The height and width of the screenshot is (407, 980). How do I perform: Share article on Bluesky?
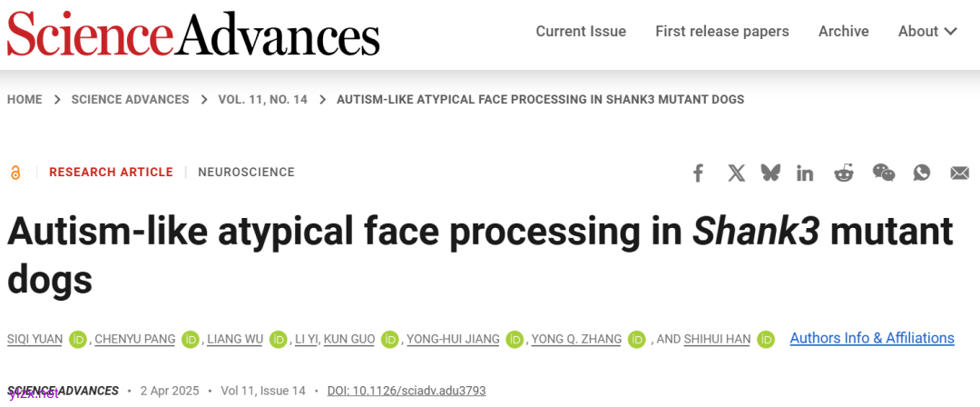tap(770, 173)
